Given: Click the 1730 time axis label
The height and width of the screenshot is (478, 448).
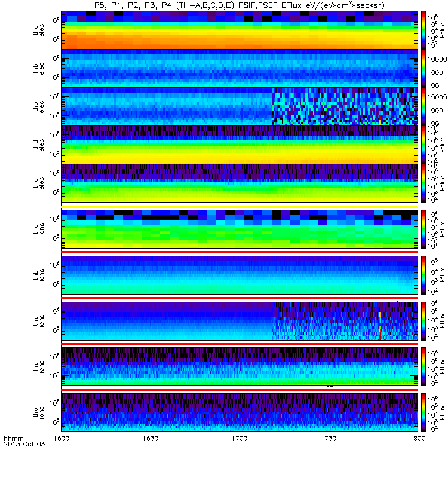Looking at the screenshot, I should [329, 439].
